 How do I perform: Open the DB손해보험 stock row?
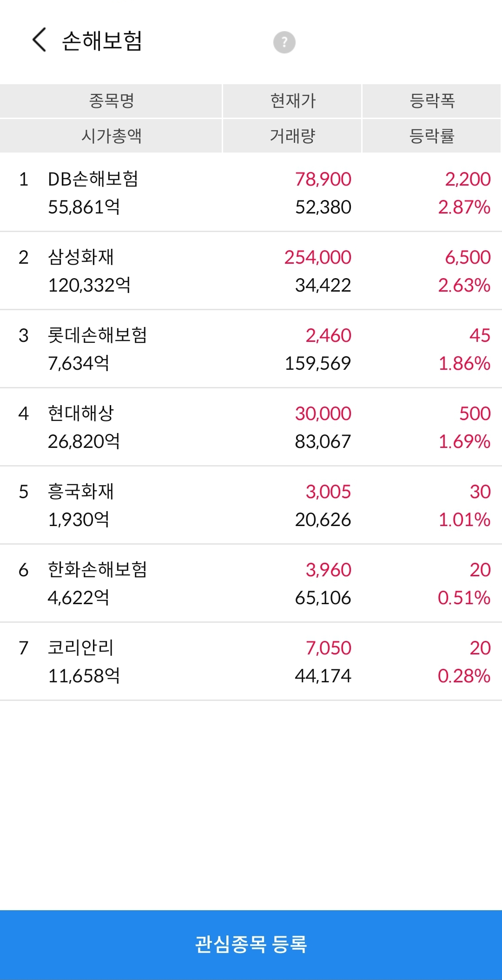251,193
